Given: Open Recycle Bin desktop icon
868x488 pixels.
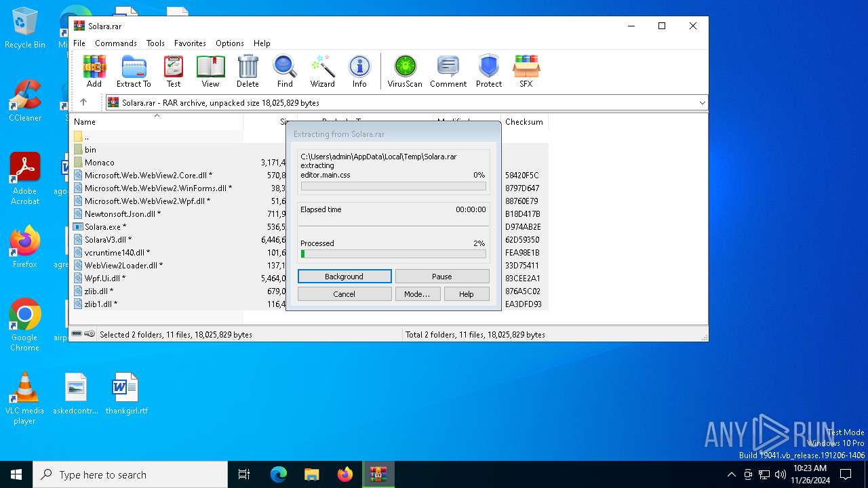Looking at the screenshot, I should pyautogui.click(x=25, y=28).
